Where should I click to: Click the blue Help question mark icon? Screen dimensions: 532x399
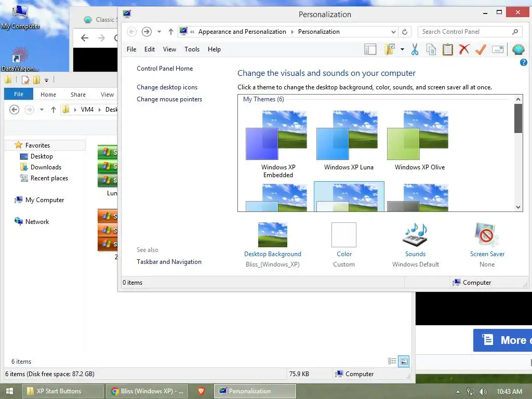click(x=524, y=62)
